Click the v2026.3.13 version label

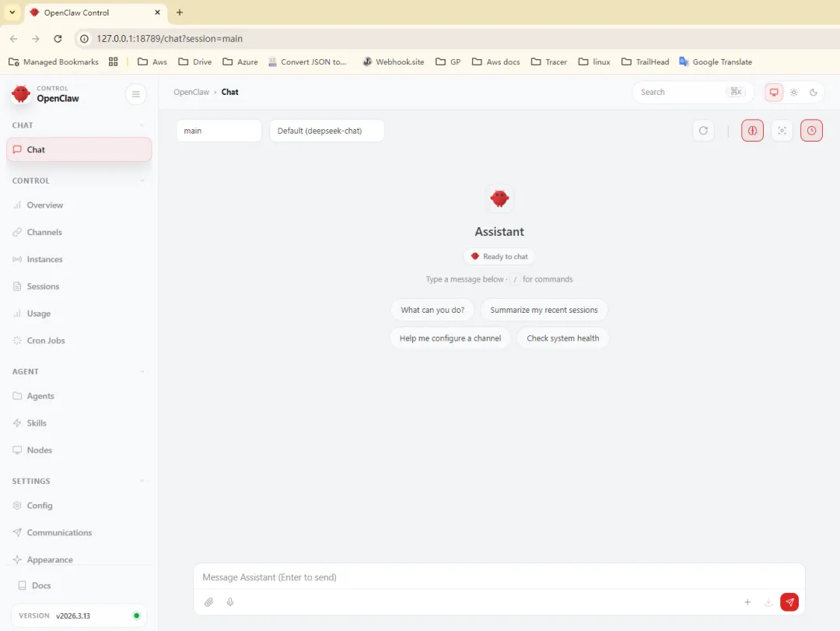click(x=73, y=616)
